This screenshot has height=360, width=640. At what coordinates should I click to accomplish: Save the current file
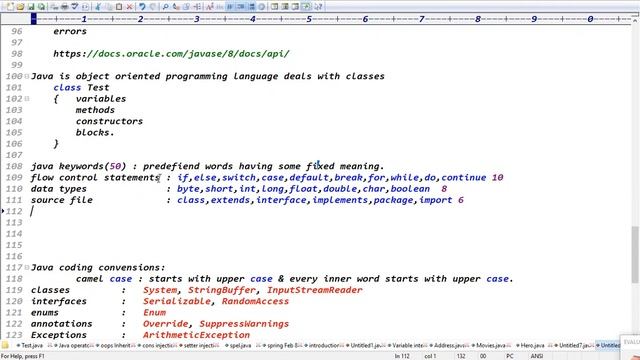point(31,7)
